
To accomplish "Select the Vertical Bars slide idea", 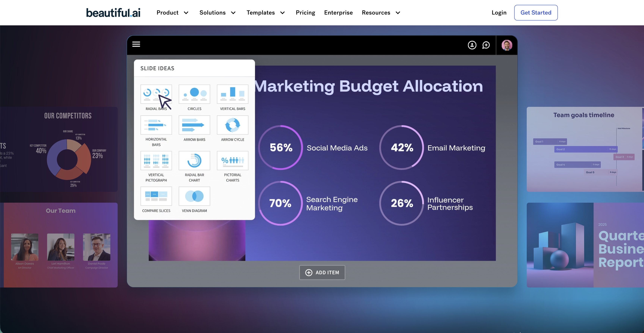I will (x=232, y=94).
